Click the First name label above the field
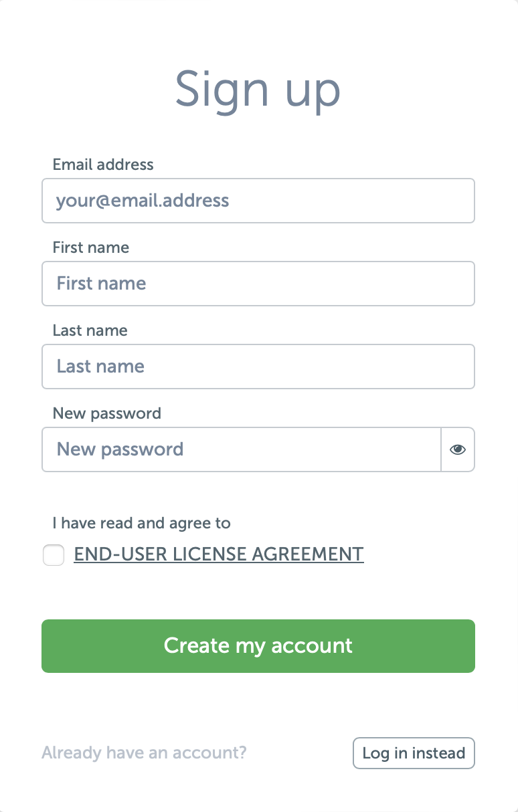Viewport: 518px width, 812px height. 91,247
